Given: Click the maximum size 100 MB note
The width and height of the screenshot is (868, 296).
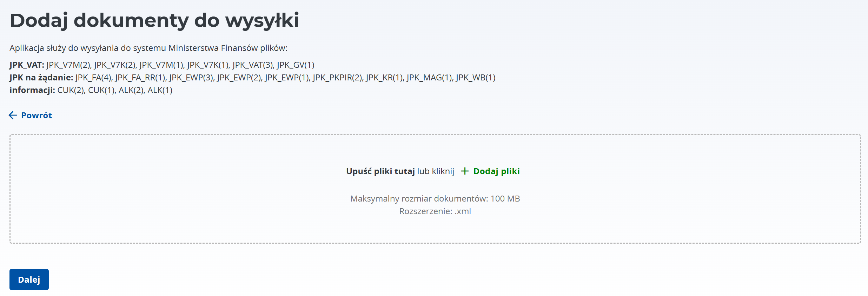Looking at the screenshot, I should 435,198.
